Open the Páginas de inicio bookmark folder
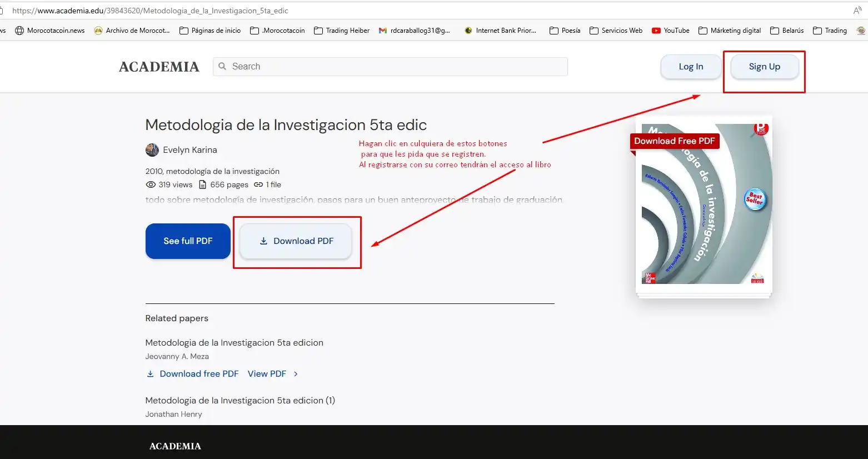868x459 pixels. point(210,31)
